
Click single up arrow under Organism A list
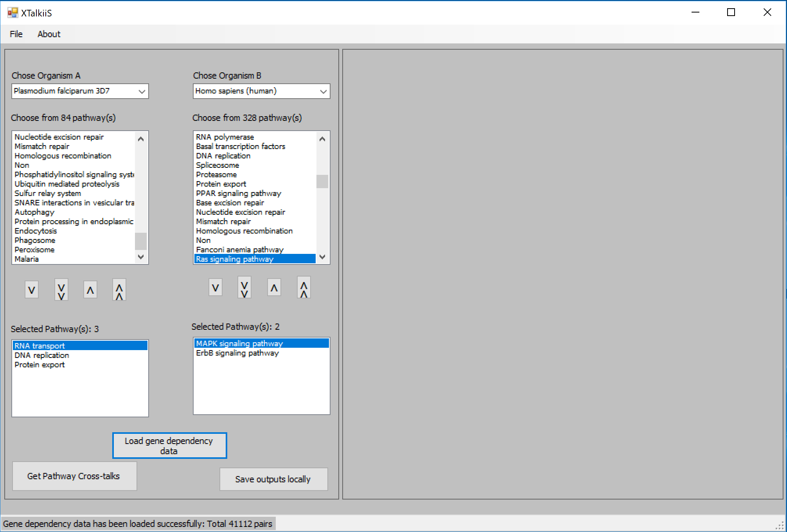point(90,290)
